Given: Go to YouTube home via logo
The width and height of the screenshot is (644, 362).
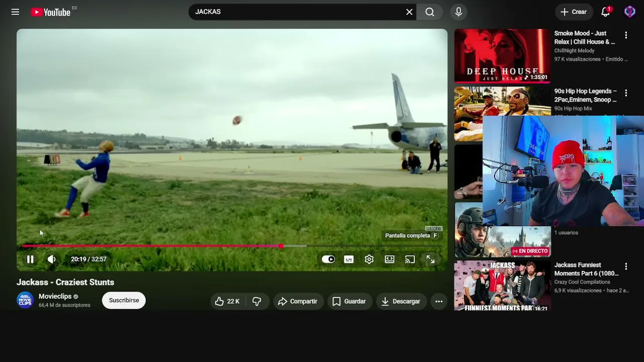Looking at the screenshot, I should (51, 12).
